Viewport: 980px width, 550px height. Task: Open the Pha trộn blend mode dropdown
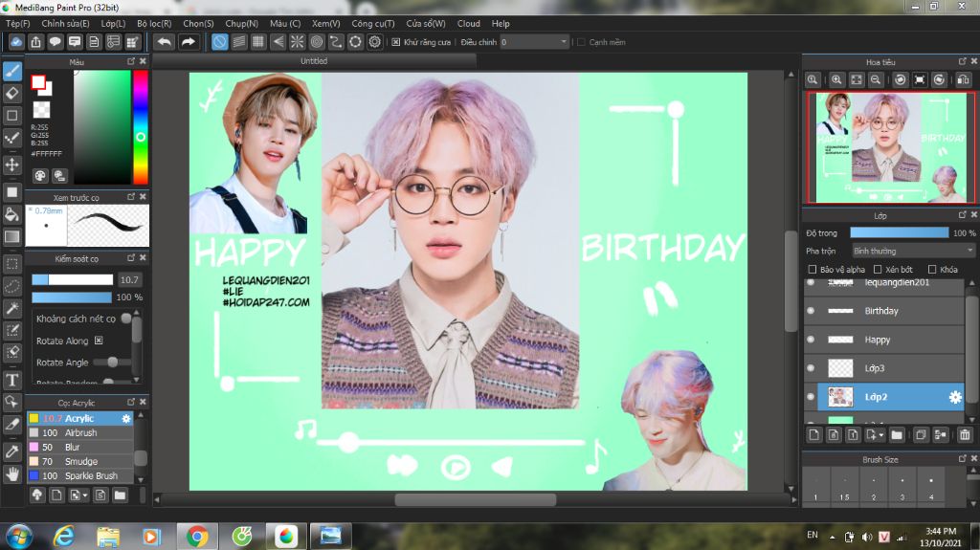(x=912, y=251)
